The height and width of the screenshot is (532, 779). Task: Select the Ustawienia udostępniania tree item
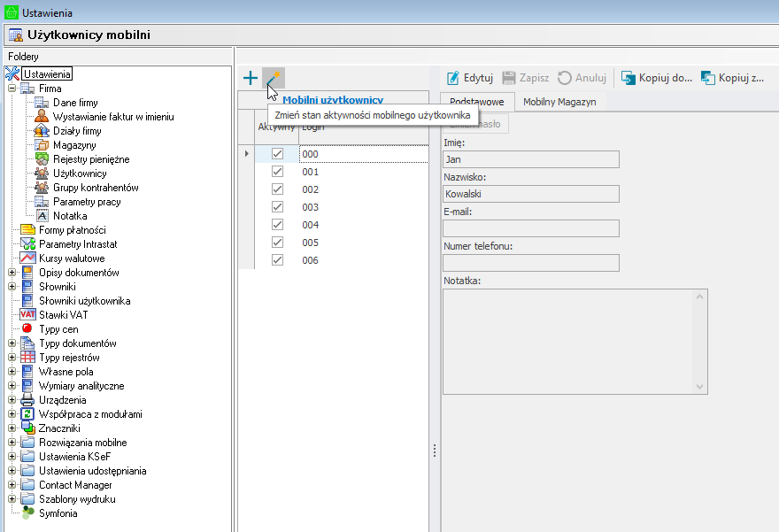92,471
